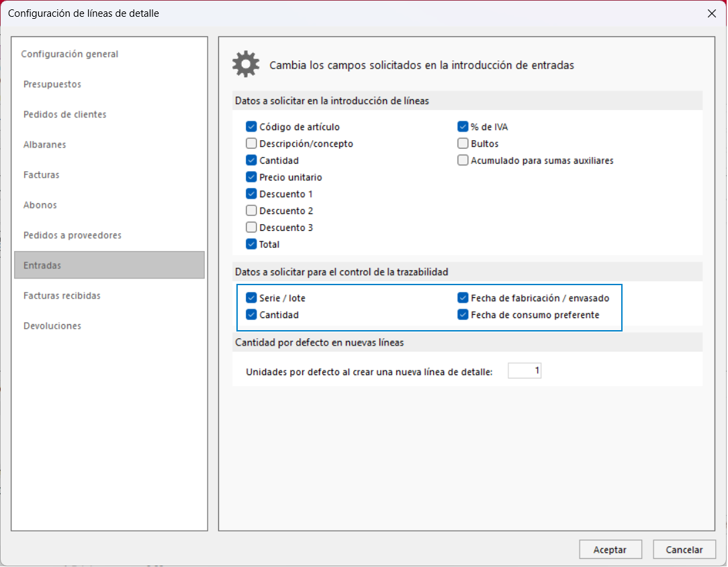The height and width of the screenshot is (567, 728).
Task: Enable the Descripción/concepto checkbox
Action: click(251, 144)
